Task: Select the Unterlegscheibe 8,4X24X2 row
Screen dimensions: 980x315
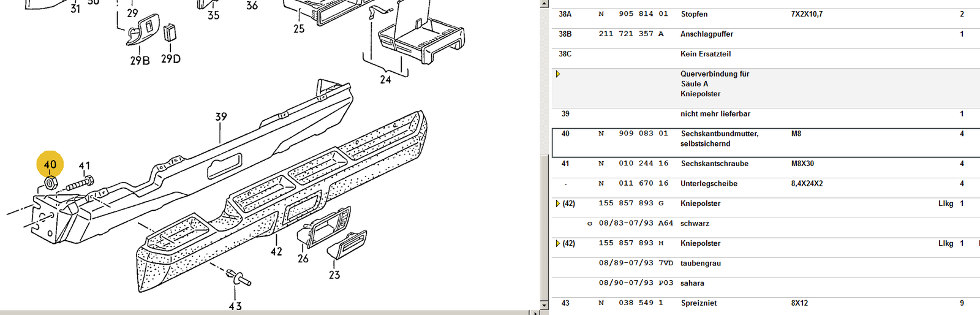Action: tap(709, 183)
